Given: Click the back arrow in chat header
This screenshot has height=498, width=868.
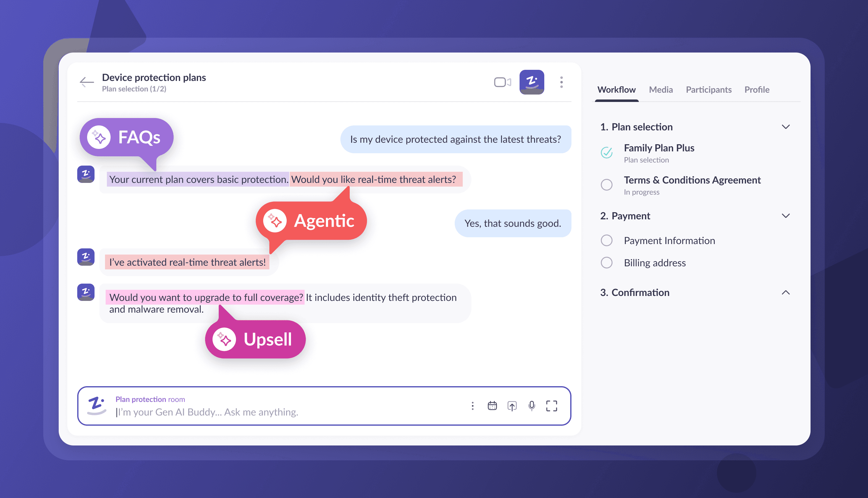Looking at the screenshot, I should tap(86, 82).
